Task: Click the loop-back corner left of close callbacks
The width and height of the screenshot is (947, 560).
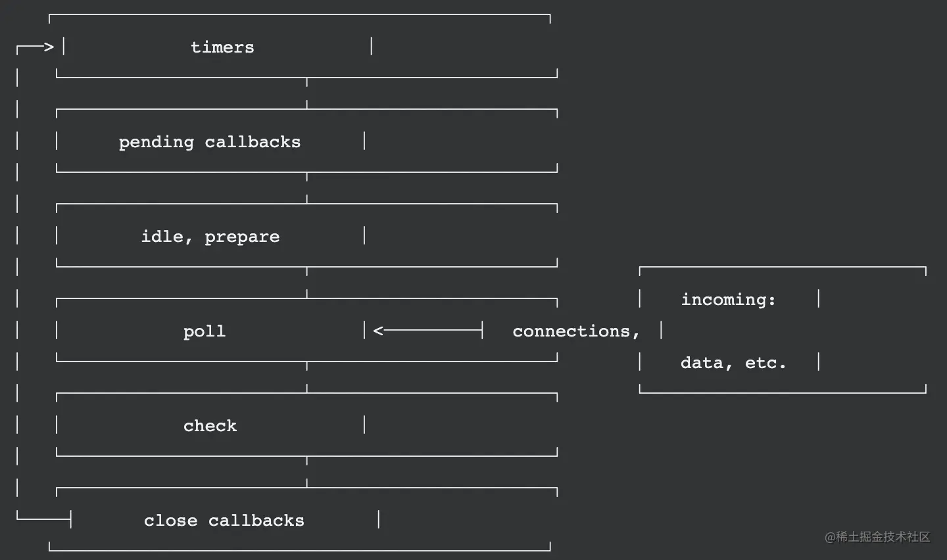Action: click(18, 519)
